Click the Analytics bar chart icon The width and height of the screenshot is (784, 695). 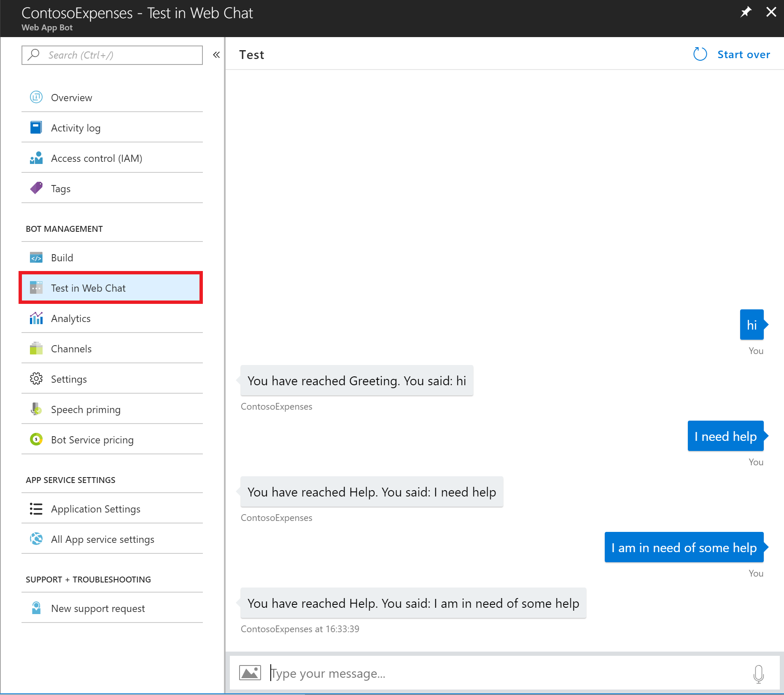36,318
